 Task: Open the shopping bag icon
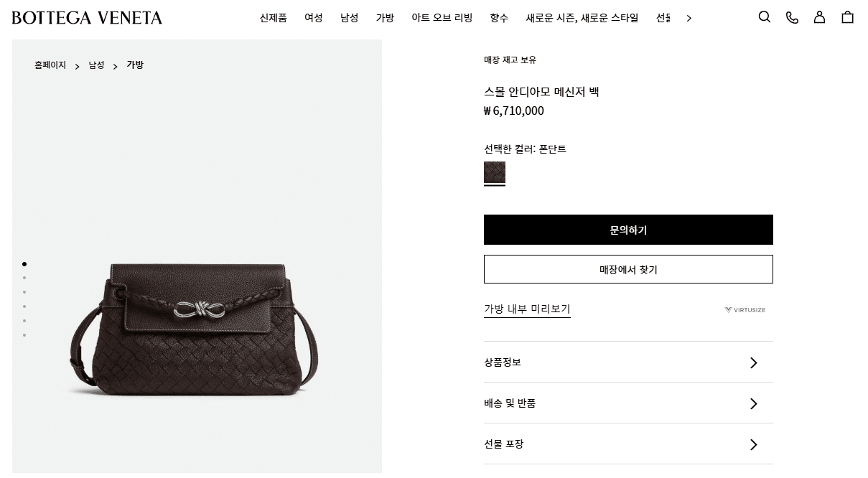847,17
